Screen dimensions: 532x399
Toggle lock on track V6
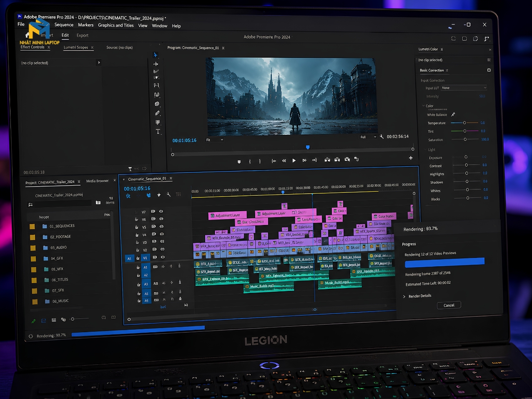tap(136, 220)
